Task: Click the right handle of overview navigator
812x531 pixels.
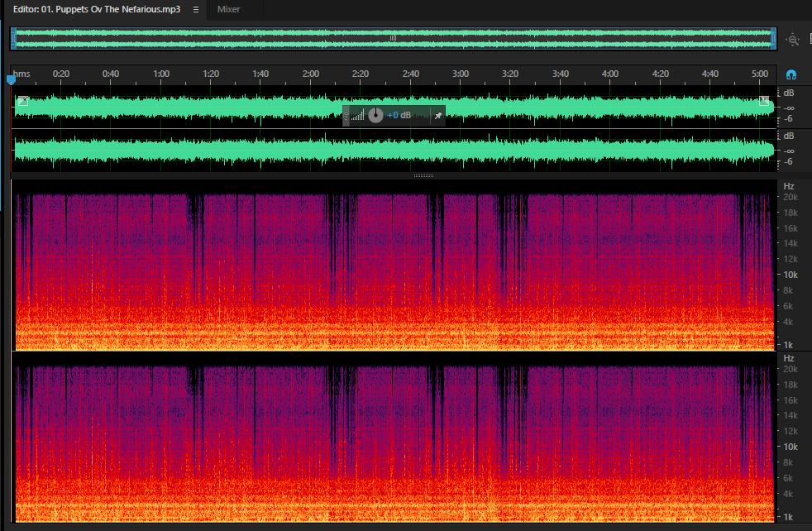Action: pos(773,39)
